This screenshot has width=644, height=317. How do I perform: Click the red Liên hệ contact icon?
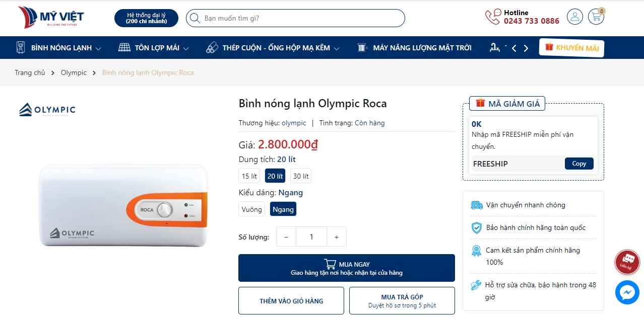click(x=627, y=262)
